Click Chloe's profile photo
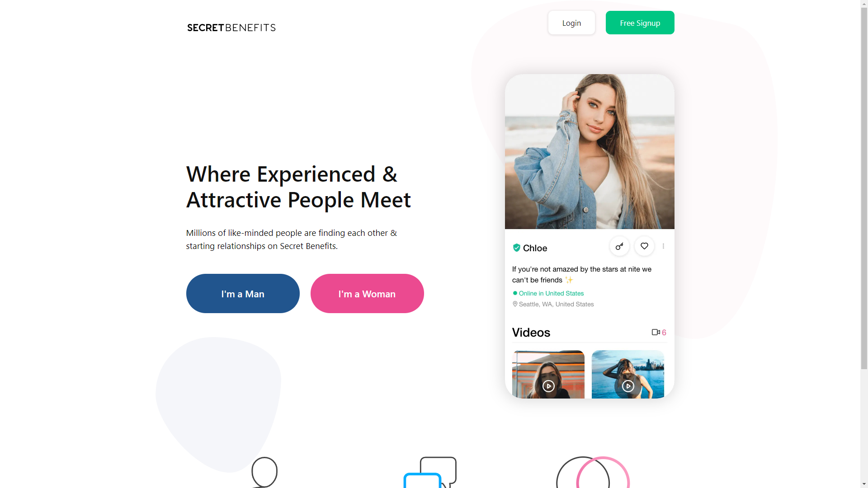Image resolution: width=868 pixels, height=488 pixels. 590,152
